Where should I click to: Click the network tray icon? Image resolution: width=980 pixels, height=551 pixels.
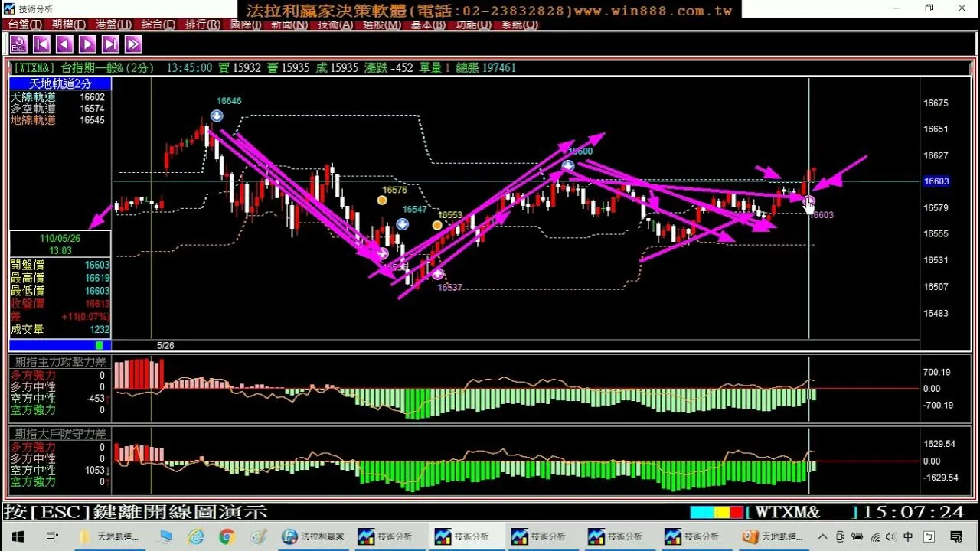pos(874,536)
